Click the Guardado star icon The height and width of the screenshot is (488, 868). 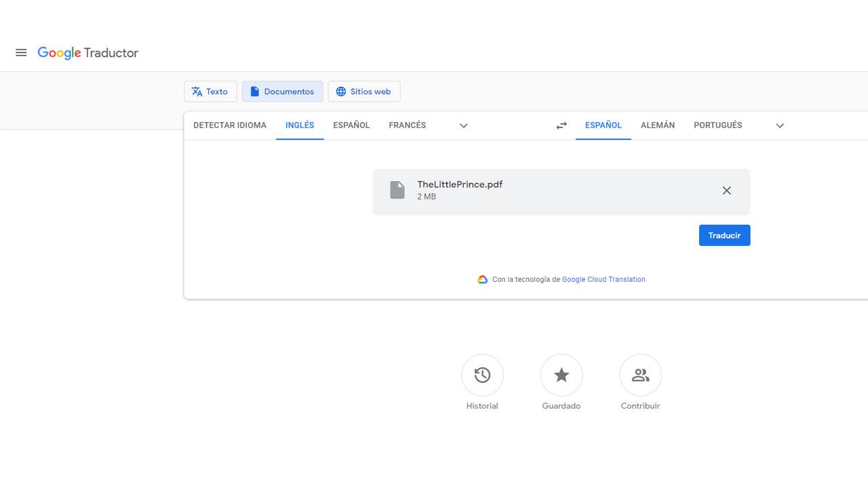tap(561, 375)
